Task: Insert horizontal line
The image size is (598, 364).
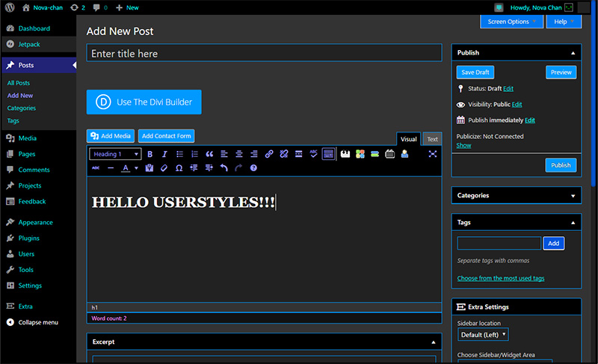Action: [x=111, y=168]
